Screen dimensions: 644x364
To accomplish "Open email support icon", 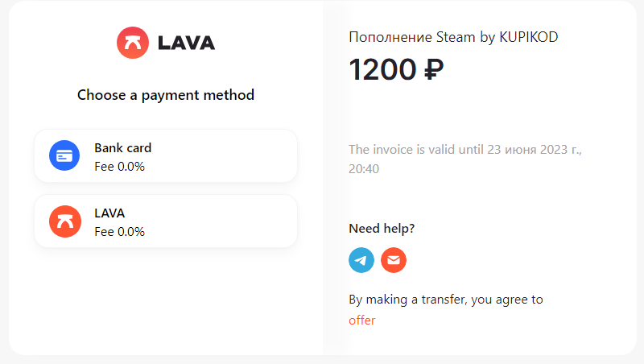I will point(394,260).
